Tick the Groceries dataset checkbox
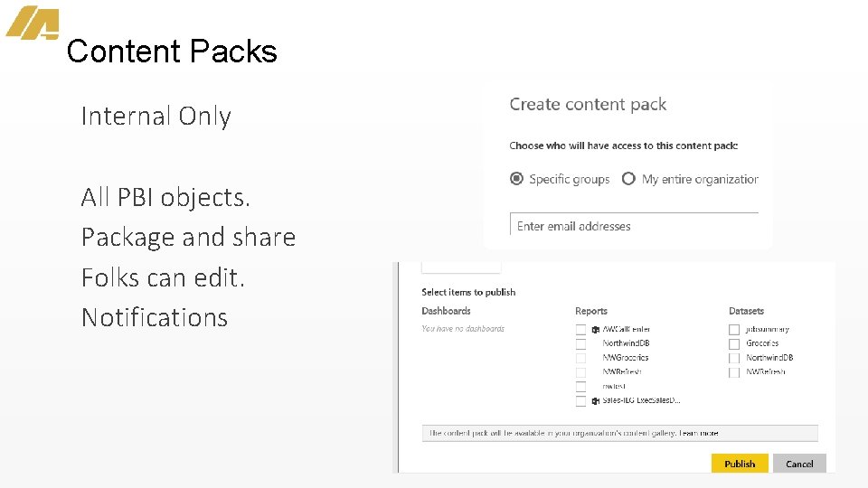This screenshot has height=488, width=868. click(734, 344)
